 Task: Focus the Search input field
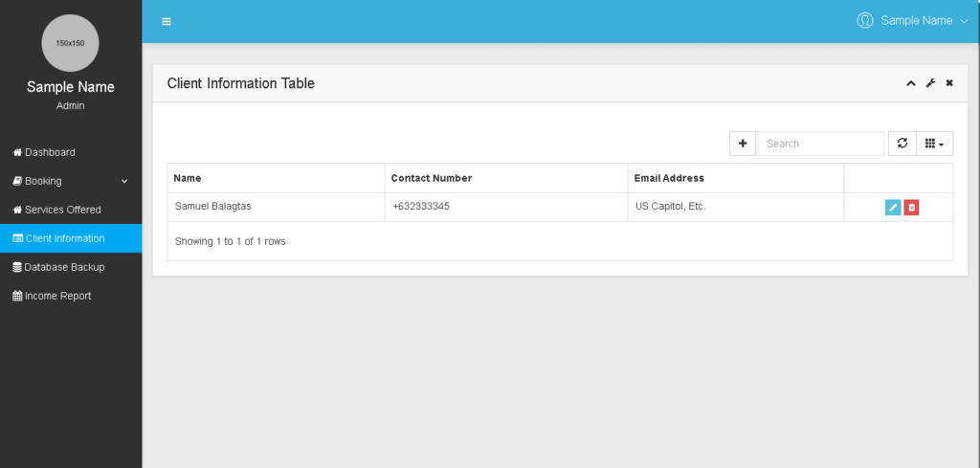click(x=820, y=144)
